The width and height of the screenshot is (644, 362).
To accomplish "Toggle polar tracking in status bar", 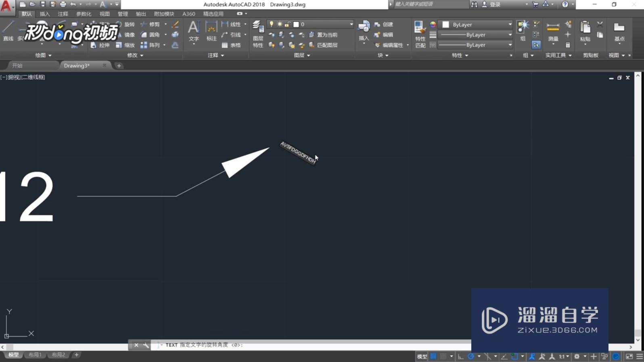I will 470,356.
